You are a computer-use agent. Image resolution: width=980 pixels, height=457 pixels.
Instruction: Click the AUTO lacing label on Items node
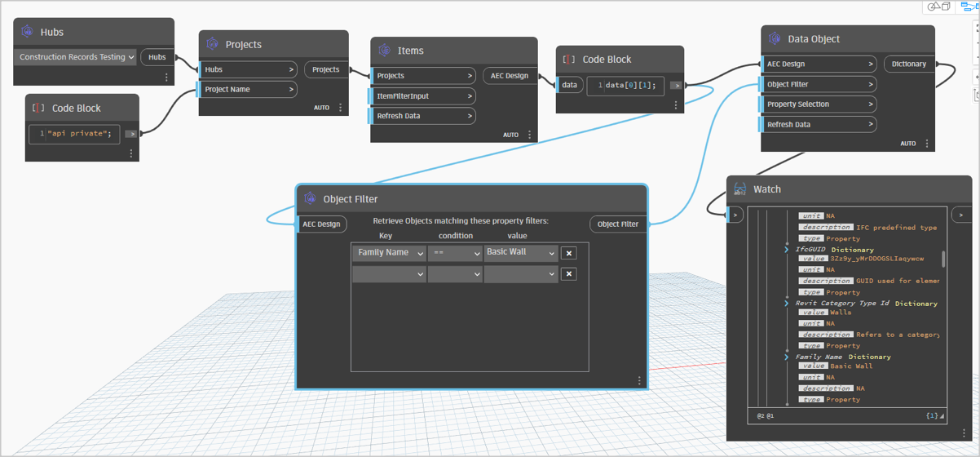coord(511,135)
